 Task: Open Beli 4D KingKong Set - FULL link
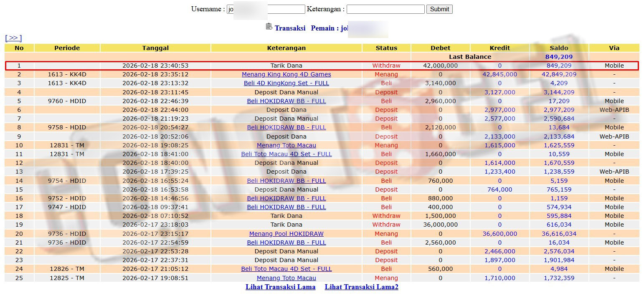pyautogui.click(x=286, y=83)
